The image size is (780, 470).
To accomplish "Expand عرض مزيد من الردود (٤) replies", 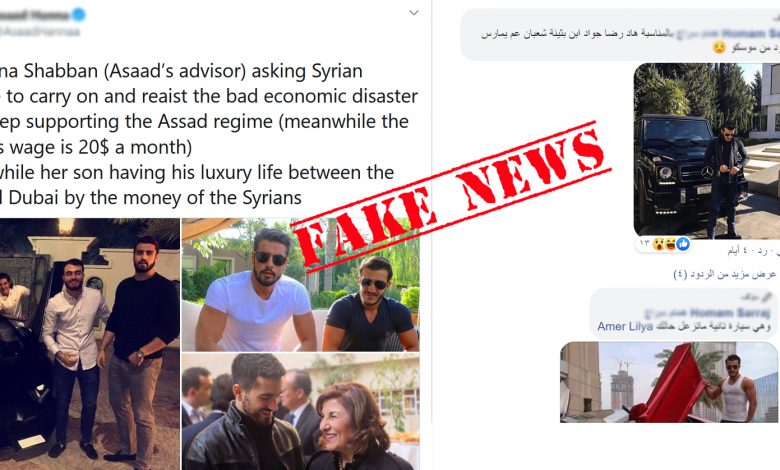I will (724, 274).
